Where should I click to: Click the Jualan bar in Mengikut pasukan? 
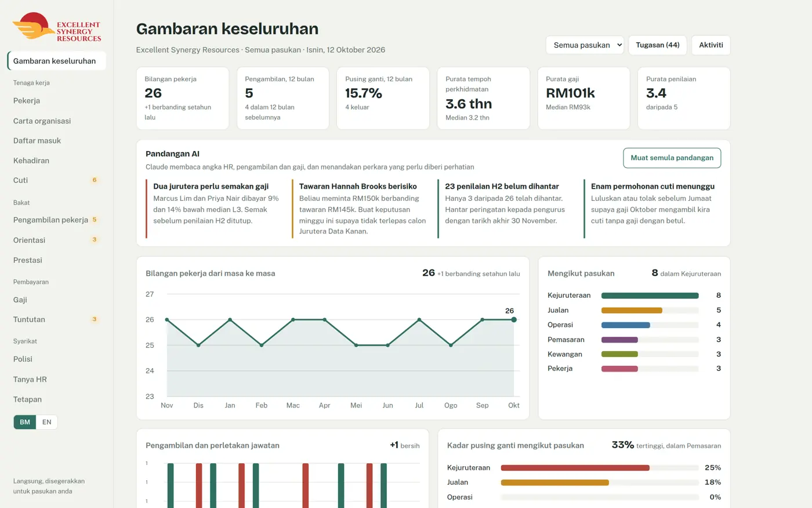pos(632,311)
